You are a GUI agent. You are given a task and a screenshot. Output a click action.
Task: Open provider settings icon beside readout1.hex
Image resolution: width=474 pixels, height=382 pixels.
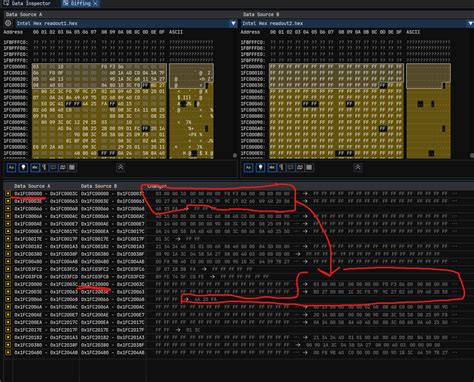tap(8, 23)
